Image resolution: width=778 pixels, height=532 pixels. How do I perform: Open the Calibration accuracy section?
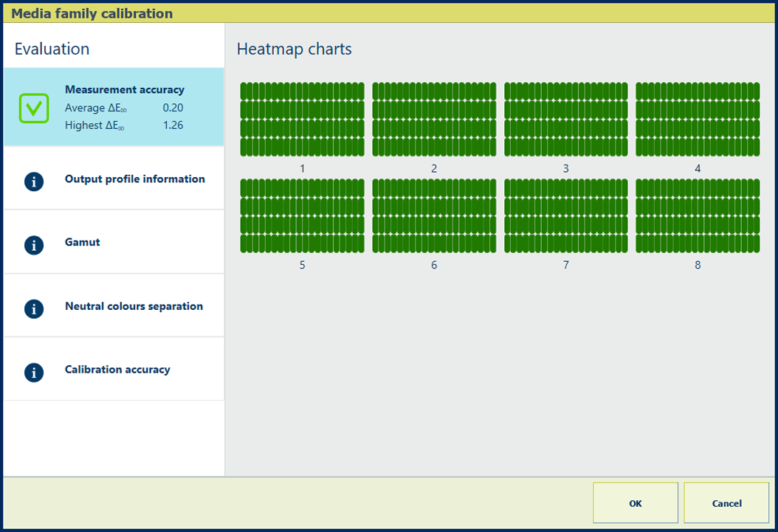tap(117, 370)
